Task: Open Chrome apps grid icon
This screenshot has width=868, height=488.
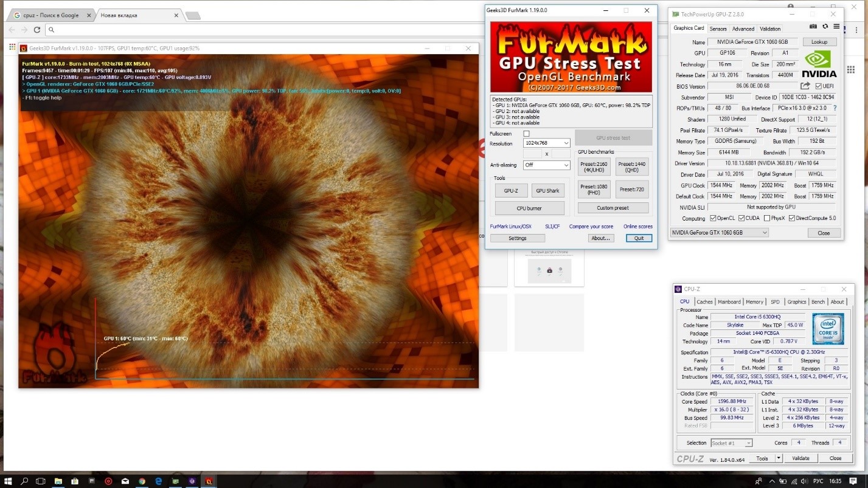Action: point(12,47)
